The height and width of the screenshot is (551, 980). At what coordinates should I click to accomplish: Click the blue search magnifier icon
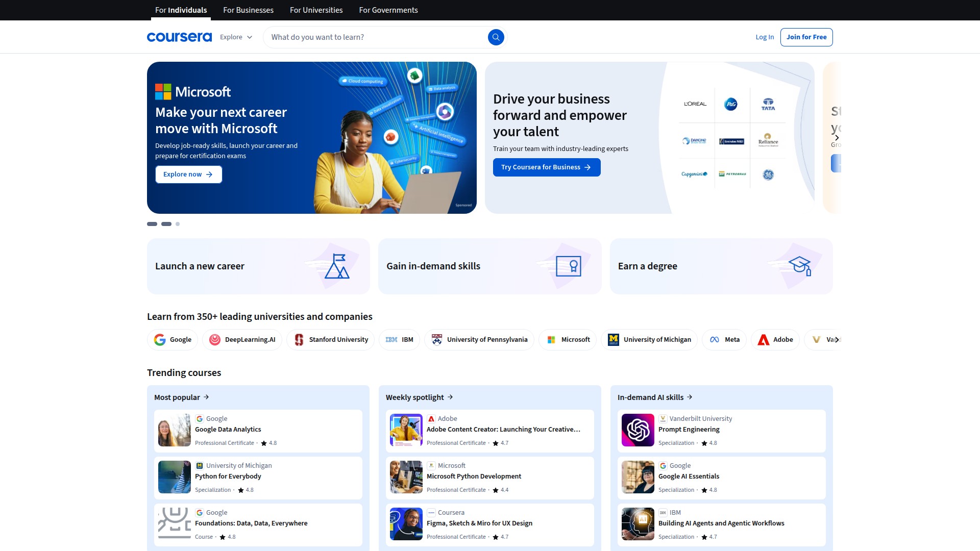point(496,37)
